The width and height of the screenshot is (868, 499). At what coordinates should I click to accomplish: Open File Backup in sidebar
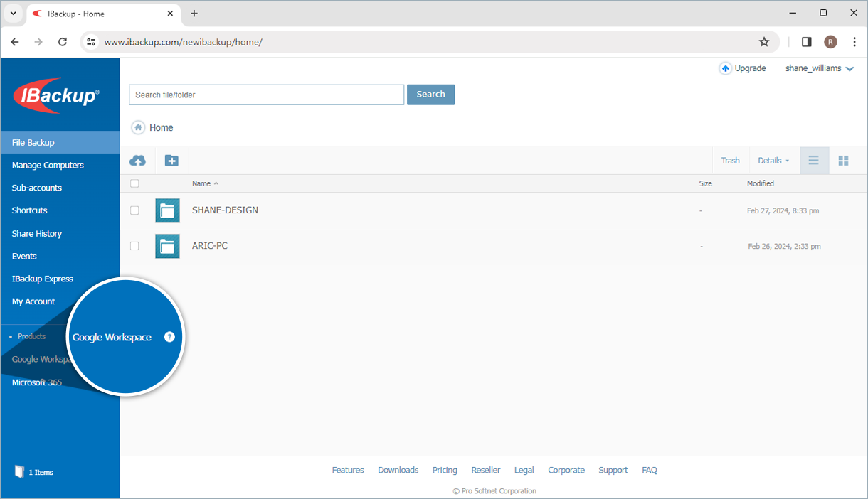point(60,142)
